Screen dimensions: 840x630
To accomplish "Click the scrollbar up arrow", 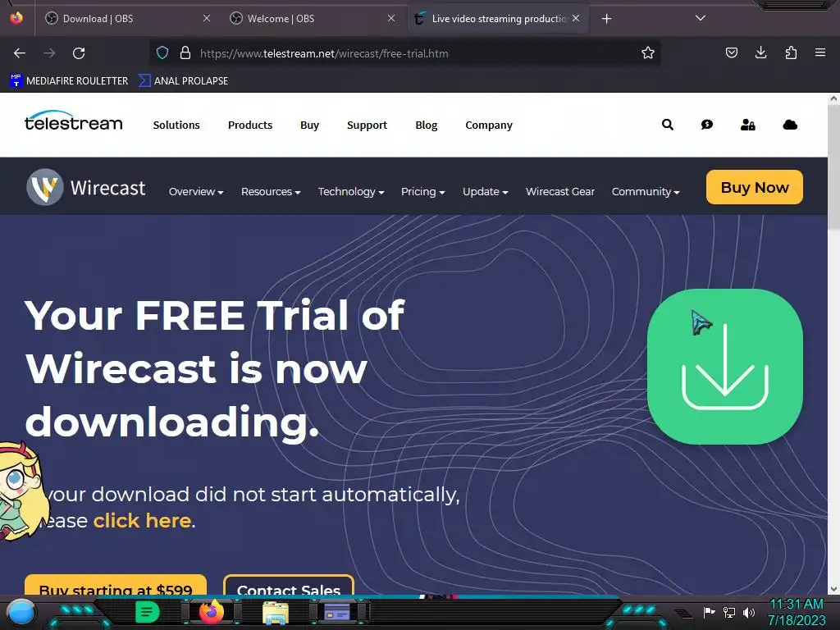I will (x=833, y=98).
